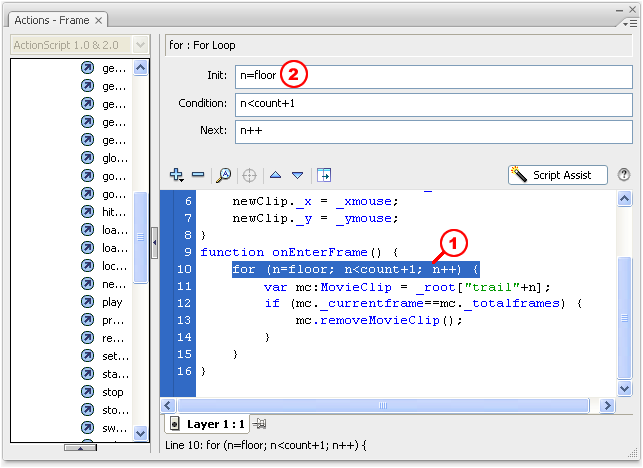Click the code editor horizontal scrollbar
Viewport: 643px width, 468px height.
click(x=380, y=405)
